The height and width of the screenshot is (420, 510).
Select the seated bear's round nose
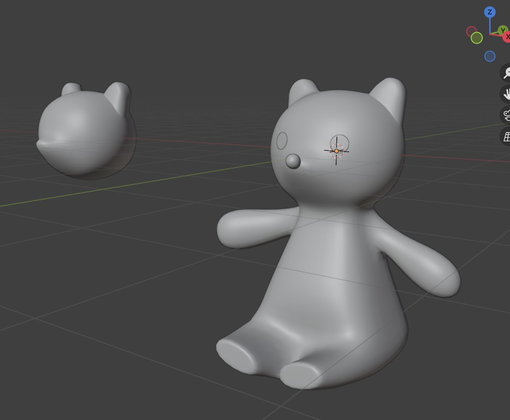(293, 161)
